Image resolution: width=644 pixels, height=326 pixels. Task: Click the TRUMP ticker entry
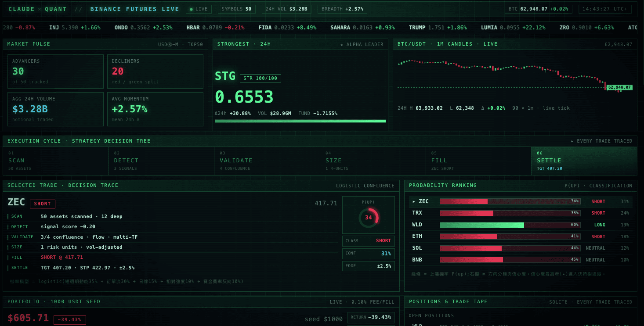438,28
